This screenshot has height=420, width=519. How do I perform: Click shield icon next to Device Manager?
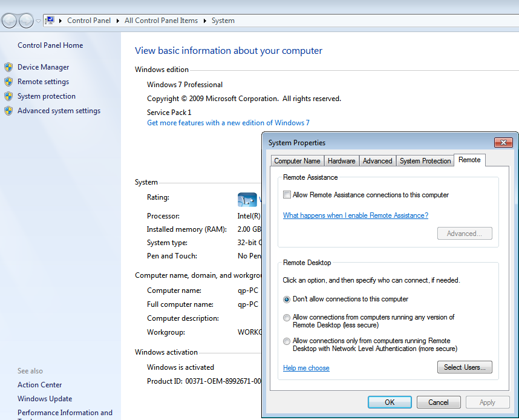8,67
